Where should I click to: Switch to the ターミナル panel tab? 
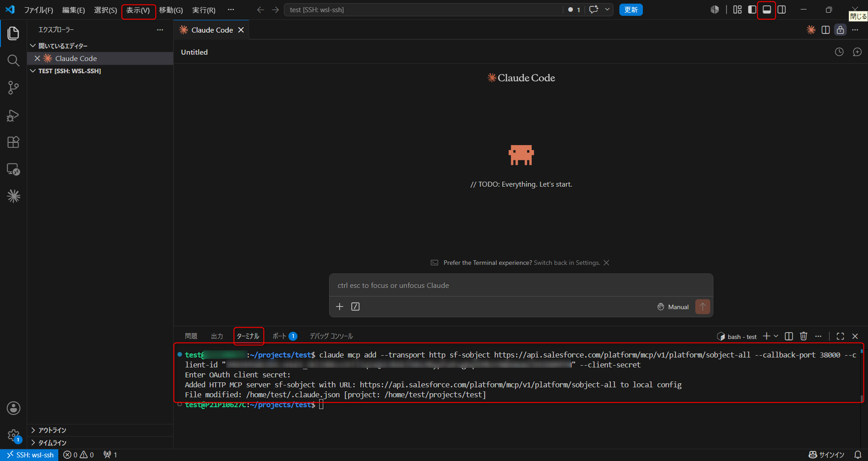pos(248,336)
